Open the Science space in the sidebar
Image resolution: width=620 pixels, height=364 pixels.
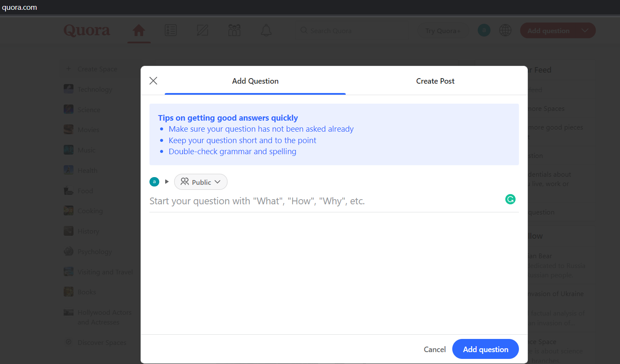coord(89,110)
